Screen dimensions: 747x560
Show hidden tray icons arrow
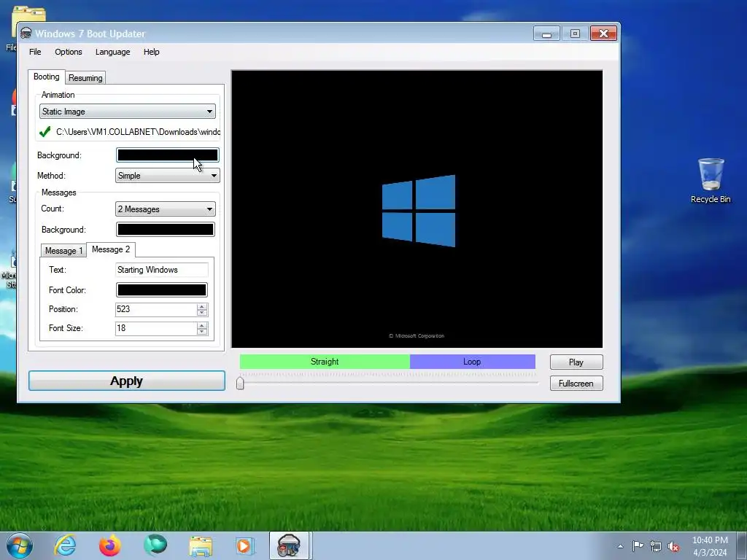click(620, 546)
